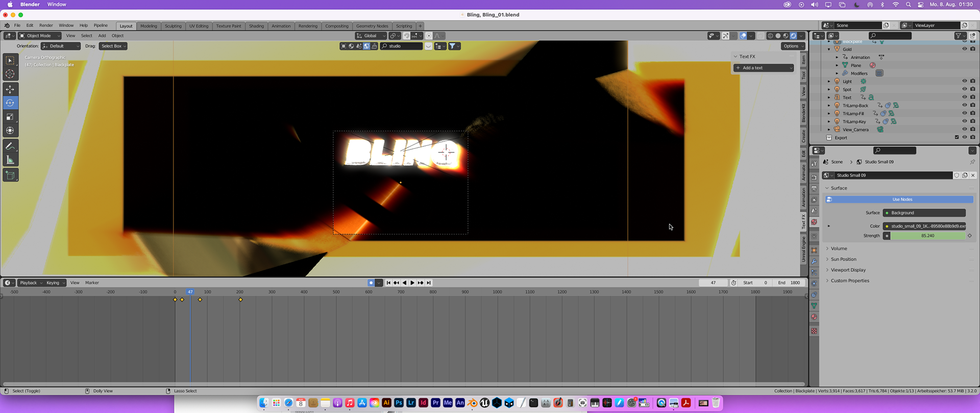Select the Annotate tool
The width and height of the screenshot is (980, 413).
tap(10, 146)
